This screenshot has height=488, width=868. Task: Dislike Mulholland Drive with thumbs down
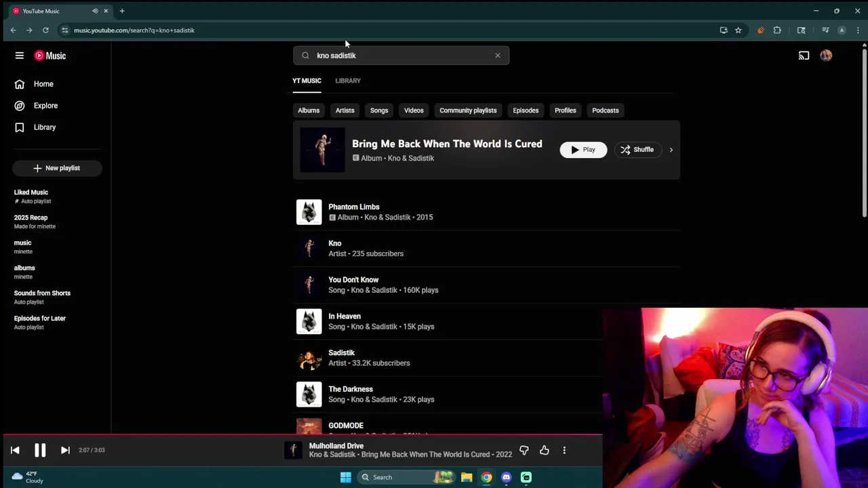pyautogui.click(x=524, y=450)
